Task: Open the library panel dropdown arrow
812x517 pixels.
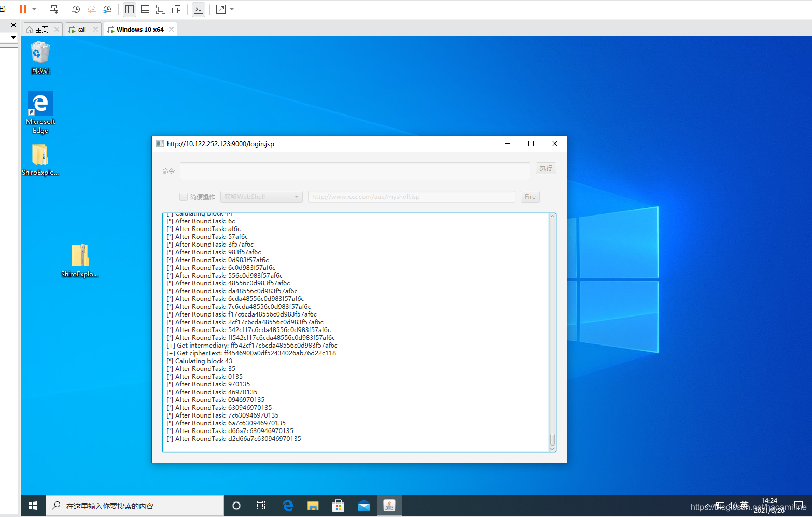Action: 13,37
